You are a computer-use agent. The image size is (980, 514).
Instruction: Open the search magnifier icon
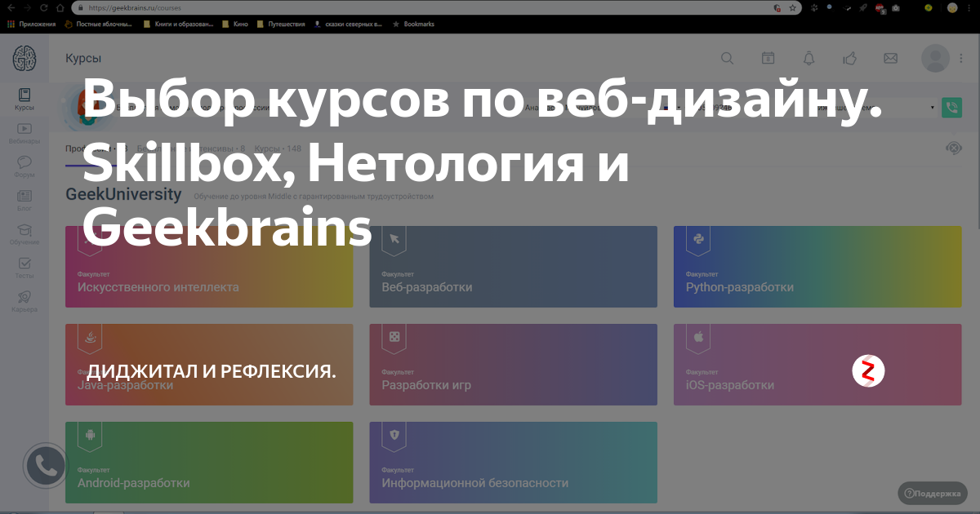[x=727, y=58]
